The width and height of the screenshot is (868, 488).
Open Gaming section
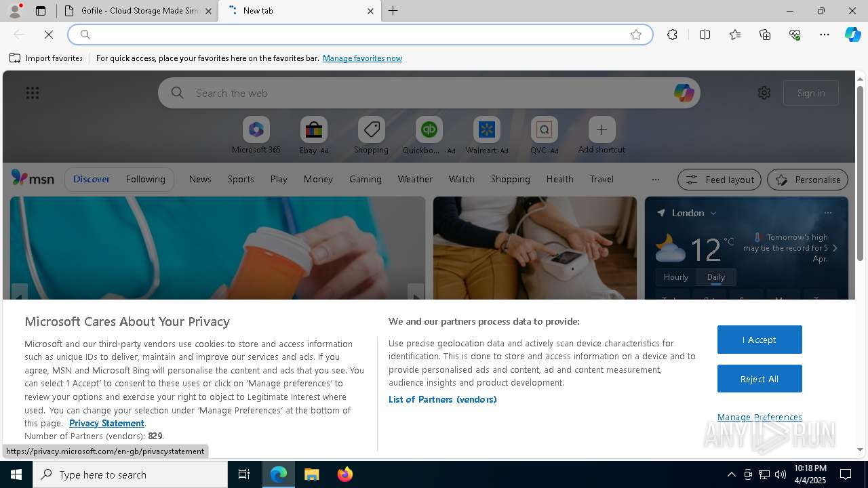(366, 179)
